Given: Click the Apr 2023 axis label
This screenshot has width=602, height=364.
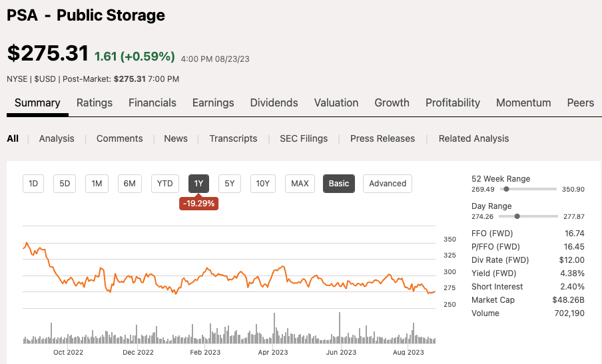Looking at the screenshot, I should (273, 352).
